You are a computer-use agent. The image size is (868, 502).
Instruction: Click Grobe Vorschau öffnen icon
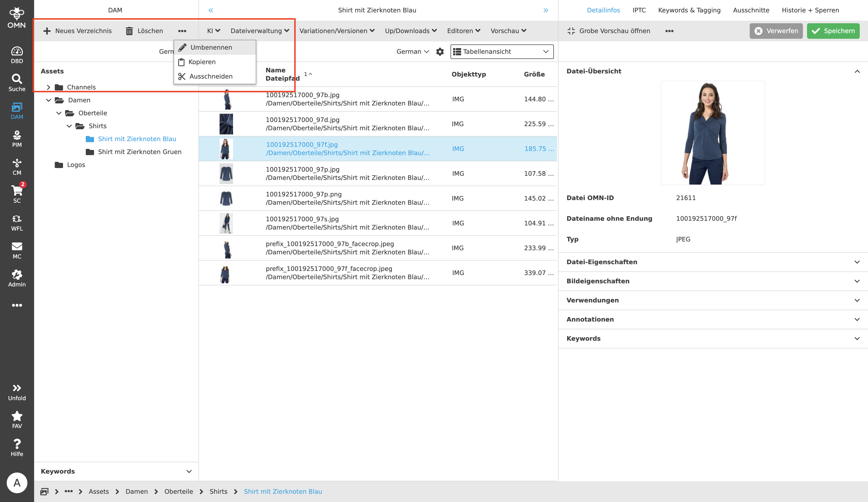(571, 31)
